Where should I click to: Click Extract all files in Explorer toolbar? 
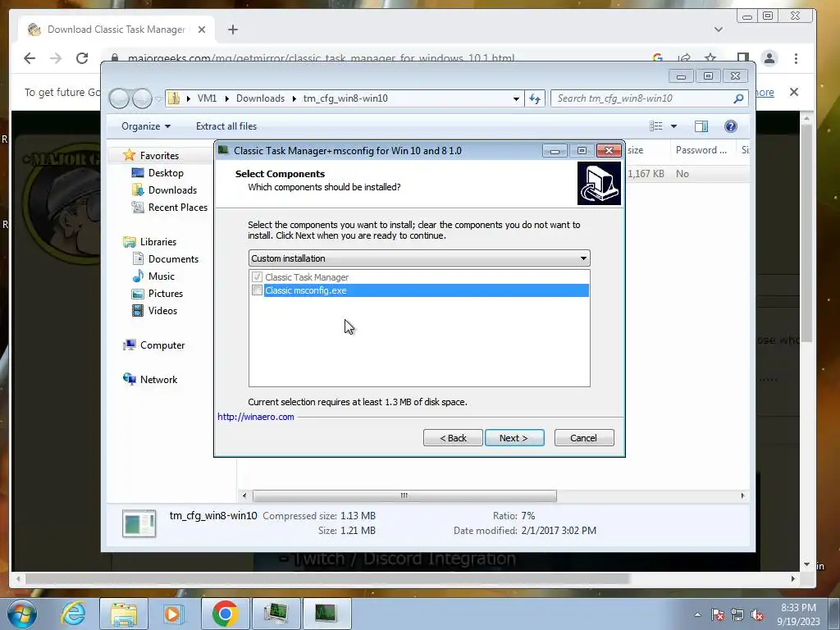pos(226,126)
